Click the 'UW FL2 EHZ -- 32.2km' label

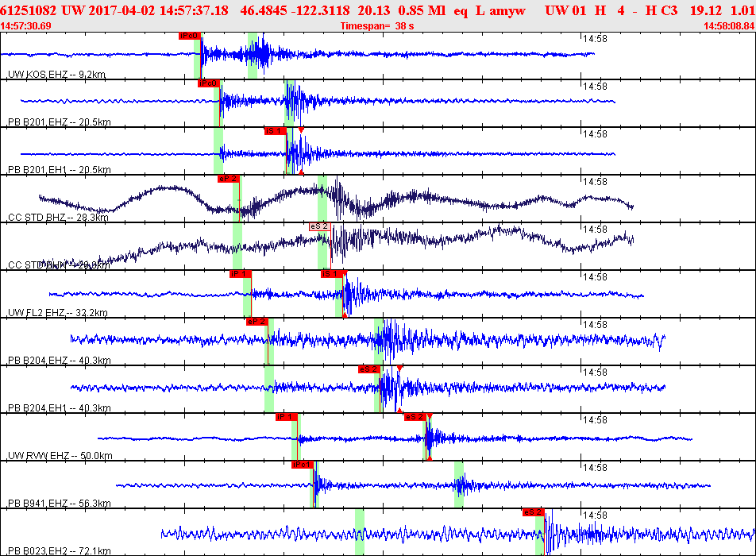[58, 312]
